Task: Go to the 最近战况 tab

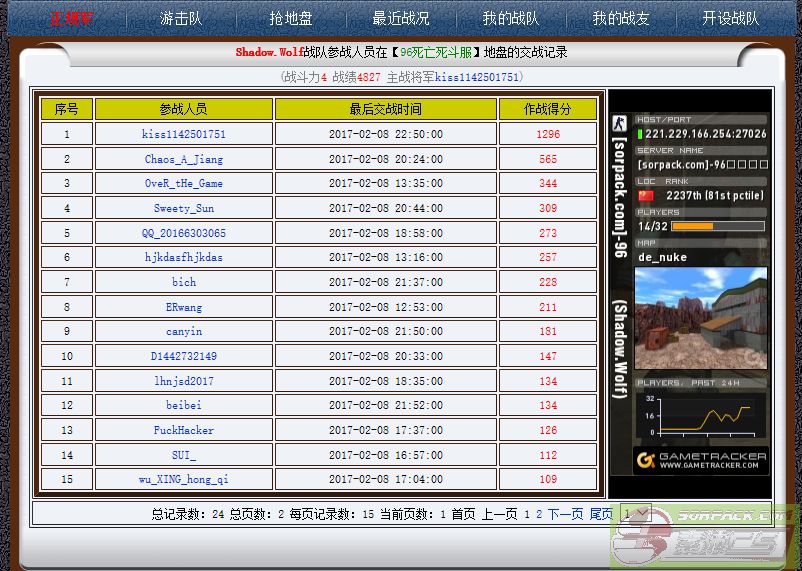Action: (401, 18)
